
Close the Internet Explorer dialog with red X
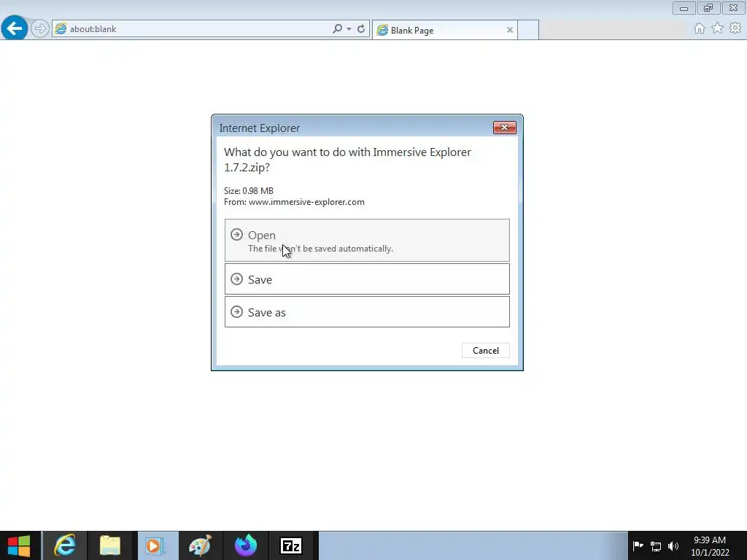(505, 127)
